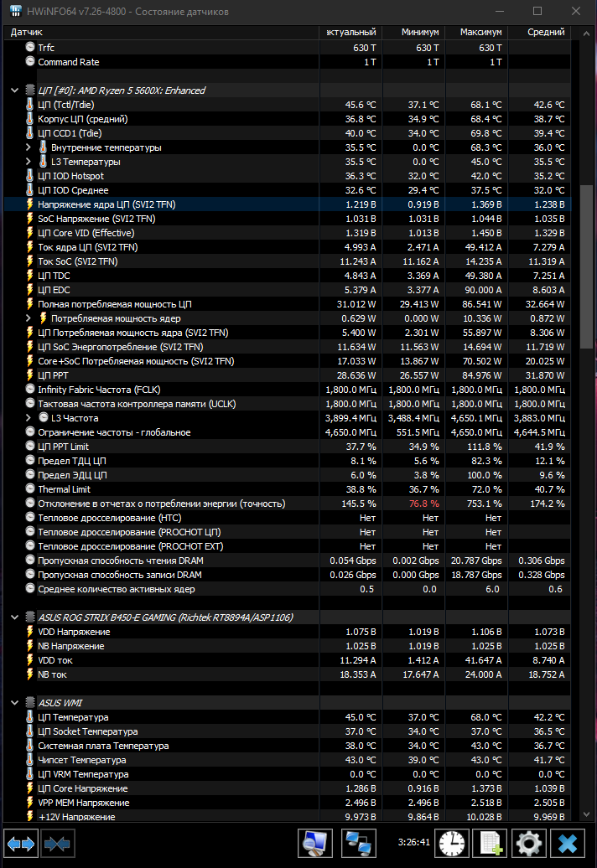The height and width of the screenshot is (868, 597).
Task: Collapse the ASUS ROG STRIX B450-E group
Action: click(14, 617)
